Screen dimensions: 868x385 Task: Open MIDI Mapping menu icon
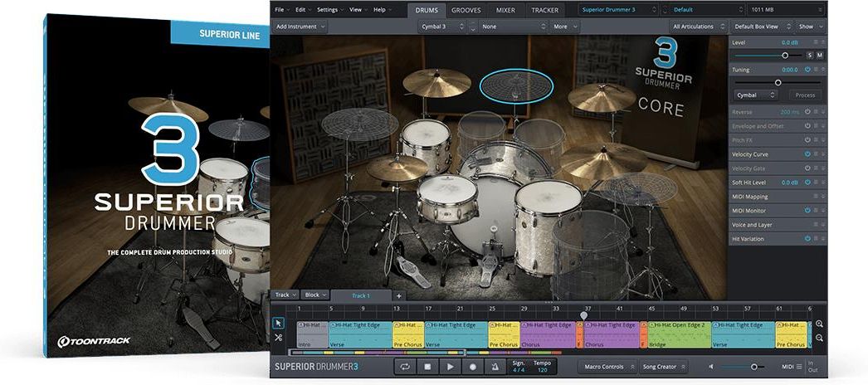[816, 197]
